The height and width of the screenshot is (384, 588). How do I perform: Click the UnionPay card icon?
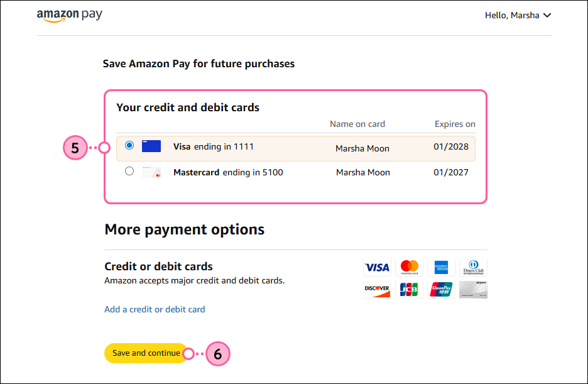click(x=441, y=289)
